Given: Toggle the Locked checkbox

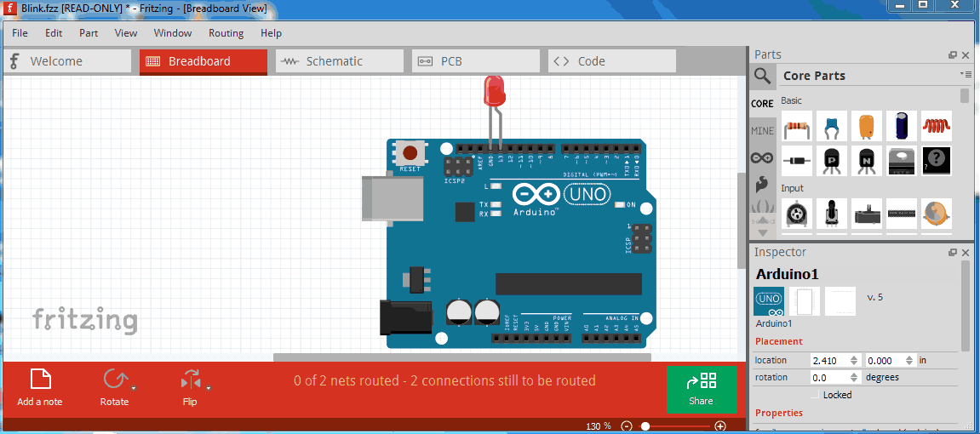Looking at the screenshot, I should (815, 395).
